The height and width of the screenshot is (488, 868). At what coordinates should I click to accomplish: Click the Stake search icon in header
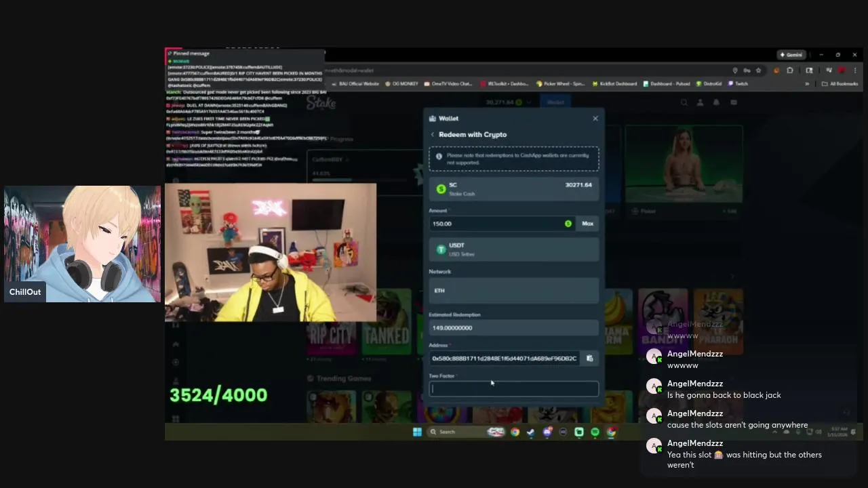point(684,102)
